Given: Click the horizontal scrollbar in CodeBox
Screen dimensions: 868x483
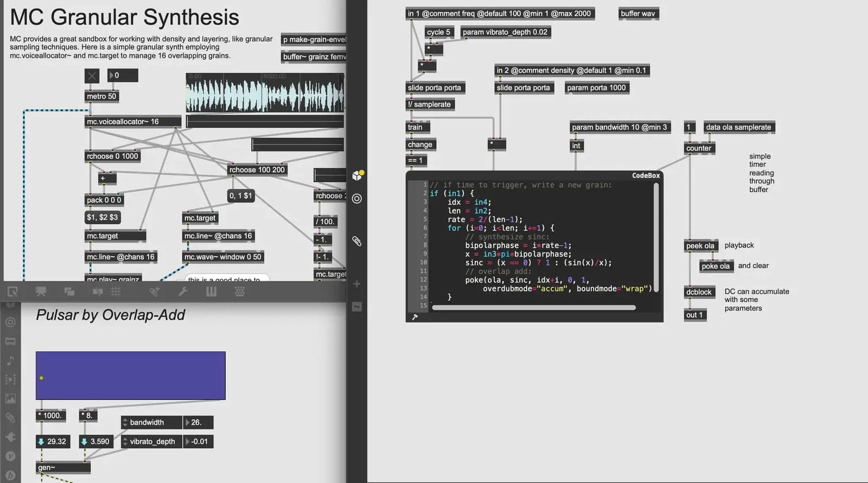Looking at the screenshot, I should coord(534,308).
